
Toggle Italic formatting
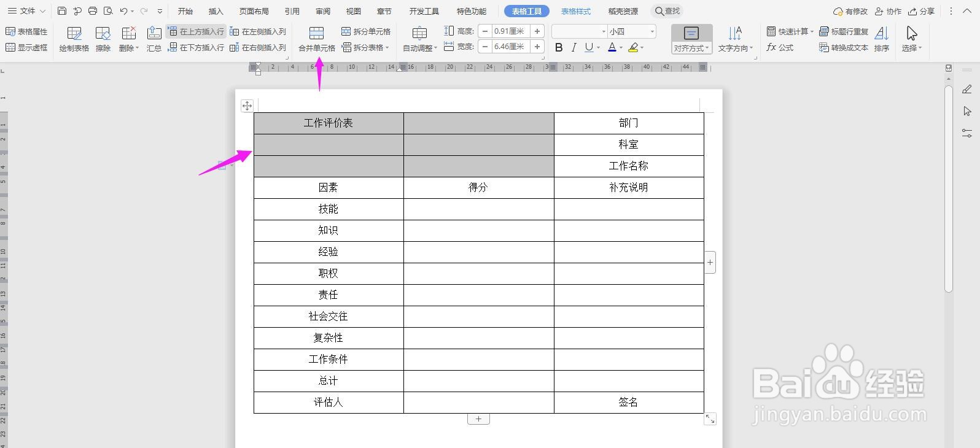[574, 47]
